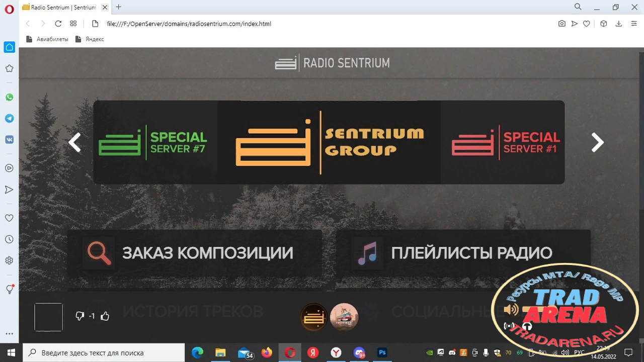This screenshot has width=644, height=362.
Task: Open VK messenger in the Opera sidebar
Action: pyautogui.click(x=9, y=139)
